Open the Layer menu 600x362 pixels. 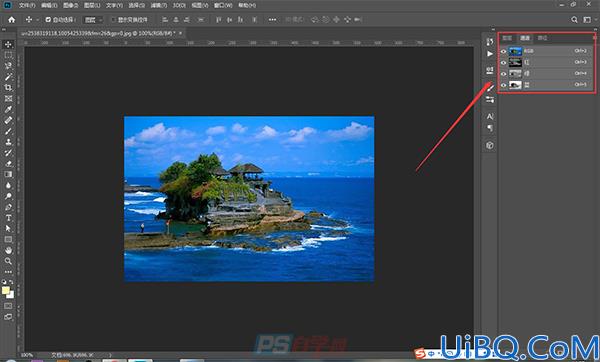point(92,5)
